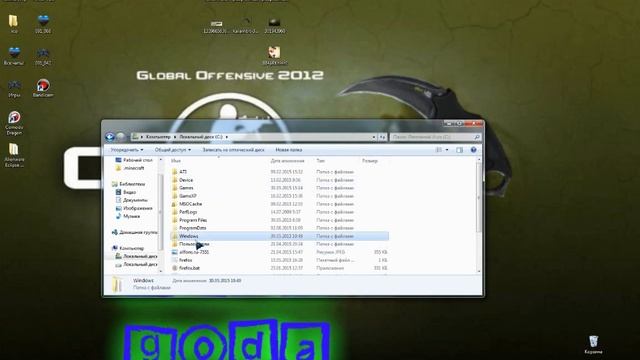Open Документы library in navigation pane
This screenshot has height=360, width=640.
(x=131, y=200)
